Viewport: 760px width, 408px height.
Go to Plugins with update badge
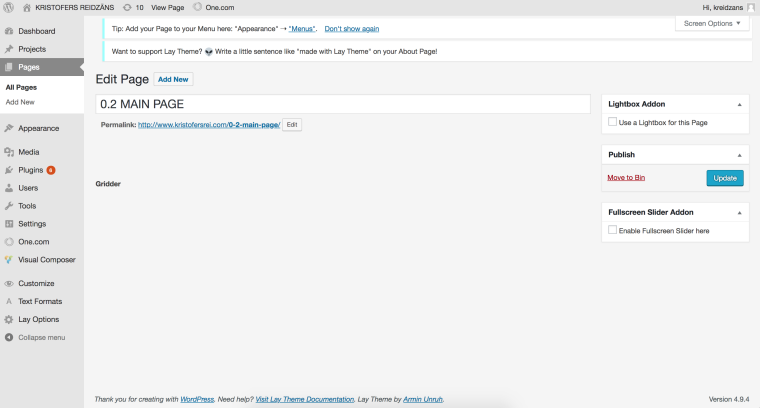(x=31, y=170)
